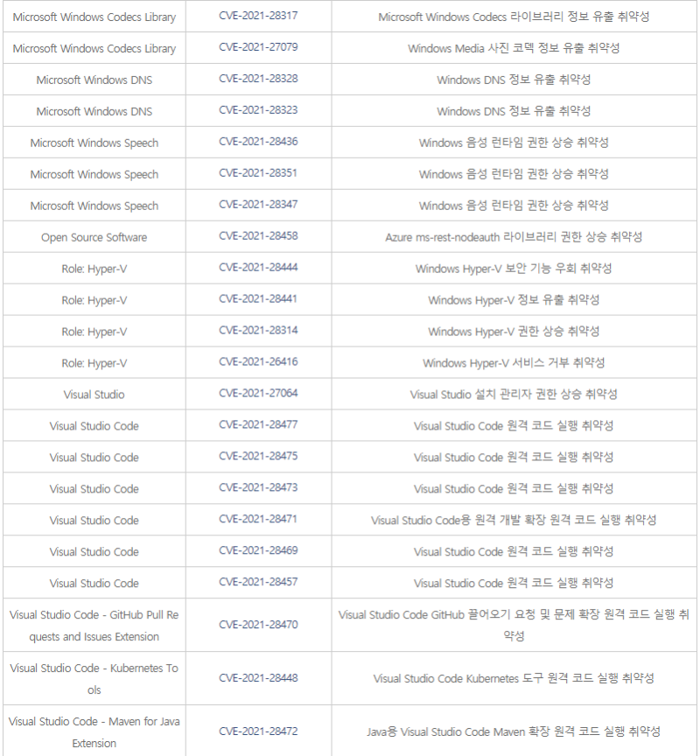
Task: Select the CVE-2021-27079 entry
Action: coord(258,48)
